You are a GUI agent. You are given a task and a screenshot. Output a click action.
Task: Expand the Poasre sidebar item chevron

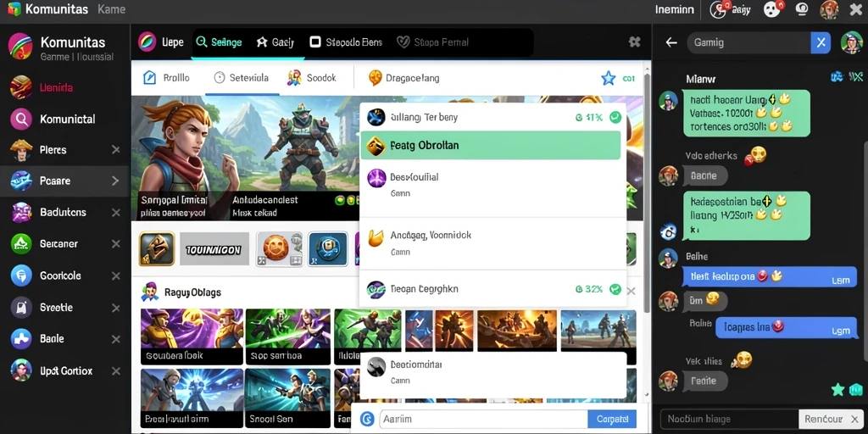(115, 181)
